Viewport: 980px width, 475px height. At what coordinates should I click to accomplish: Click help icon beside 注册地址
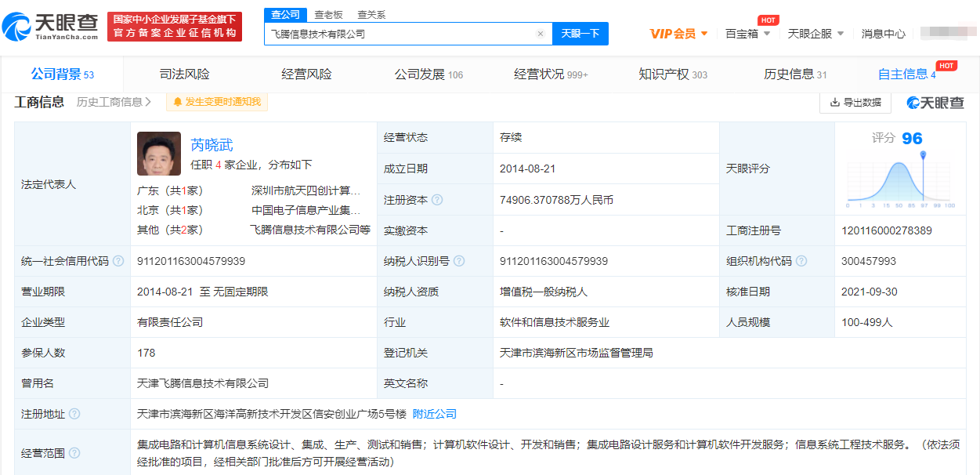click(74, 414)
